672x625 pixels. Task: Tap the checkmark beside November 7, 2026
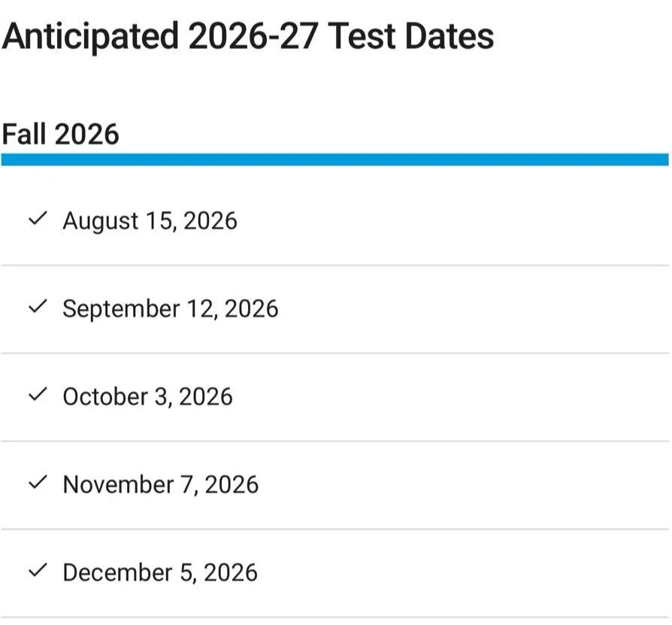37,483
